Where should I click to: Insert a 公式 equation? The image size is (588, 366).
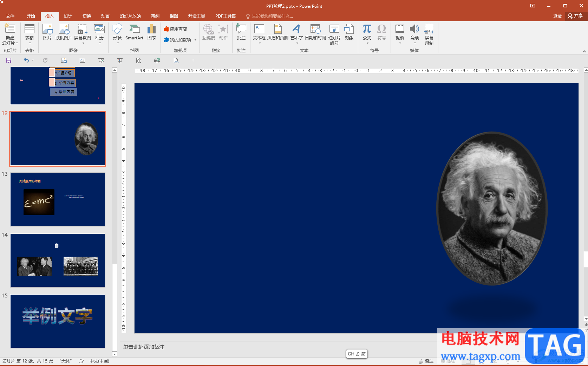click(x=367, y=34)
